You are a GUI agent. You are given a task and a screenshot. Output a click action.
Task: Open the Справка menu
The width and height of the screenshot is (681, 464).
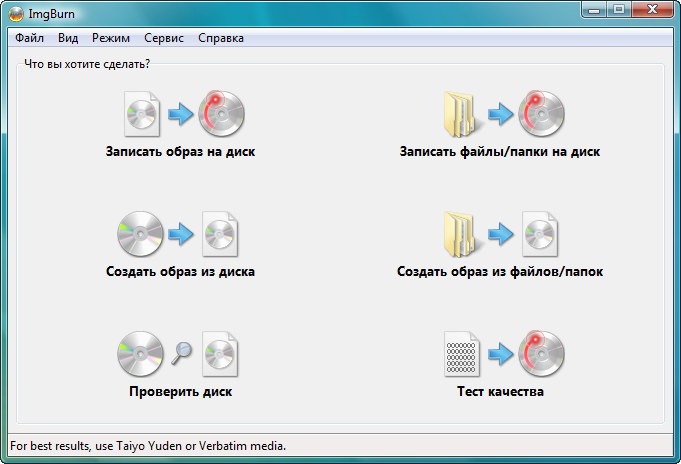click(x=221, y=38)
